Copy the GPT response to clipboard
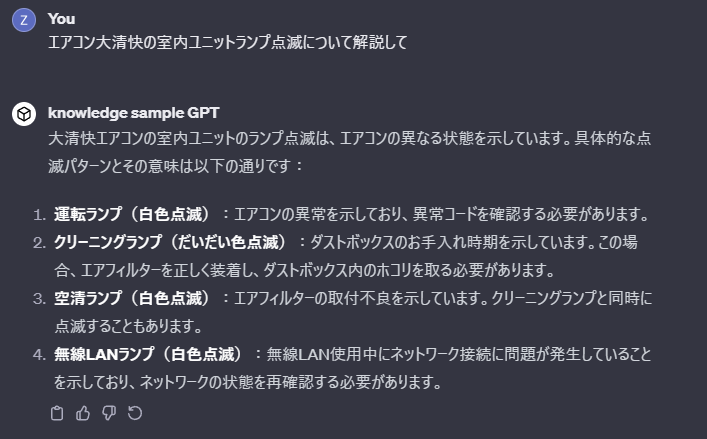The image size is (707, 439). pyautogui.click(x=57, y=412)
